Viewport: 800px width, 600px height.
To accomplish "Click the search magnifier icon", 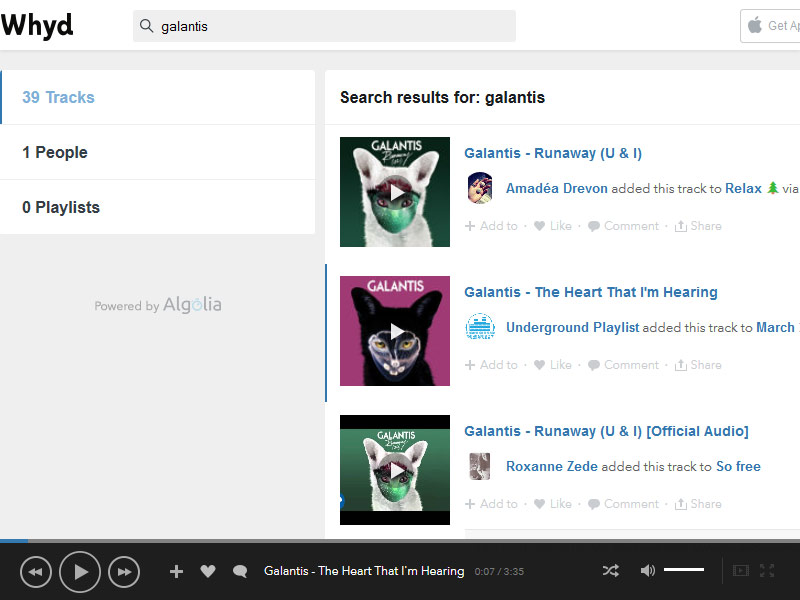I will (146, 26).
